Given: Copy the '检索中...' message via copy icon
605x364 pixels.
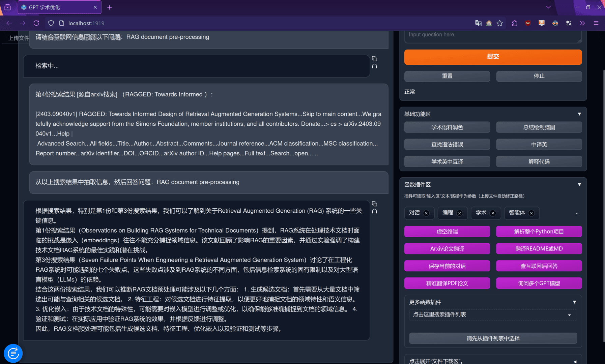Looking at the screenshot, I should point(374,59).
